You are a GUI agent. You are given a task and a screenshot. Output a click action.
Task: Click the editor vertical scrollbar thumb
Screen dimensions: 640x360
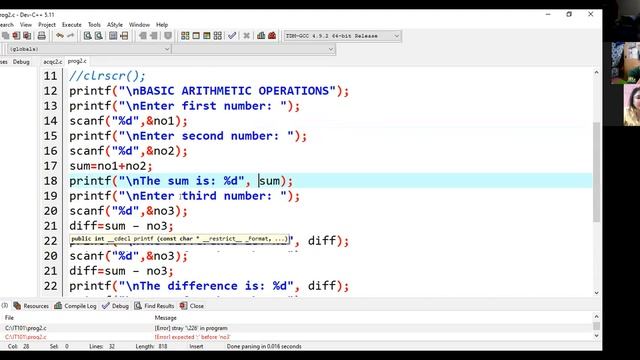[596, 171]
